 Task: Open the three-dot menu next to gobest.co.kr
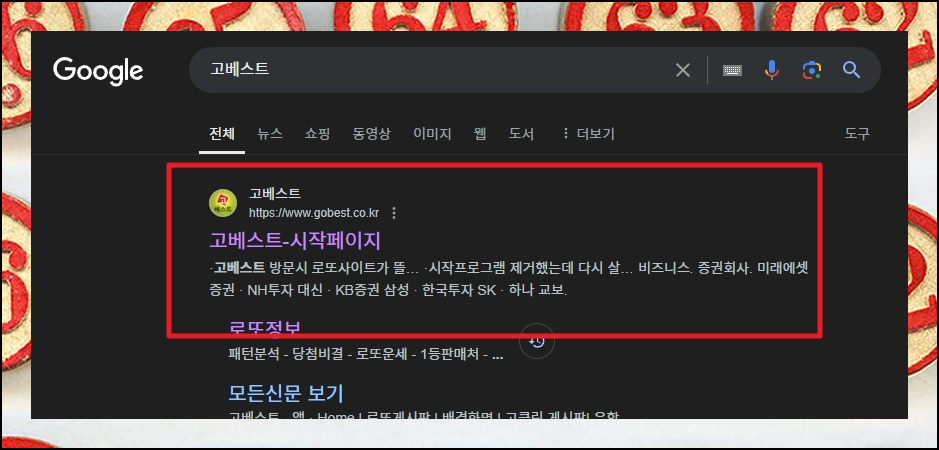(x=394, y=213)
